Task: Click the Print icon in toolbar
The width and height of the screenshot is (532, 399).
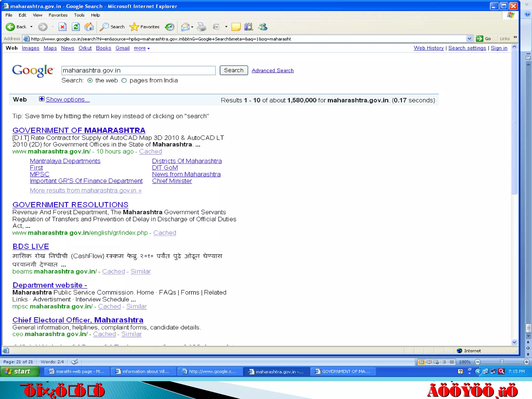Action: point(201,27)
